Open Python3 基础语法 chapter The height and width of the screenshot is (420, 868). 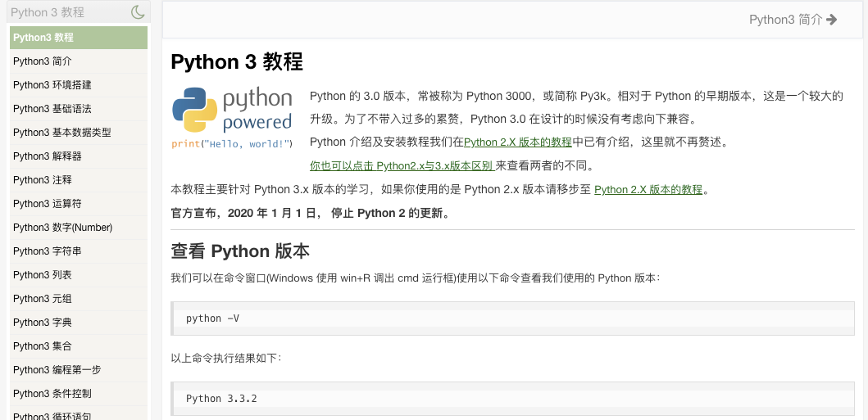[79, 109]
